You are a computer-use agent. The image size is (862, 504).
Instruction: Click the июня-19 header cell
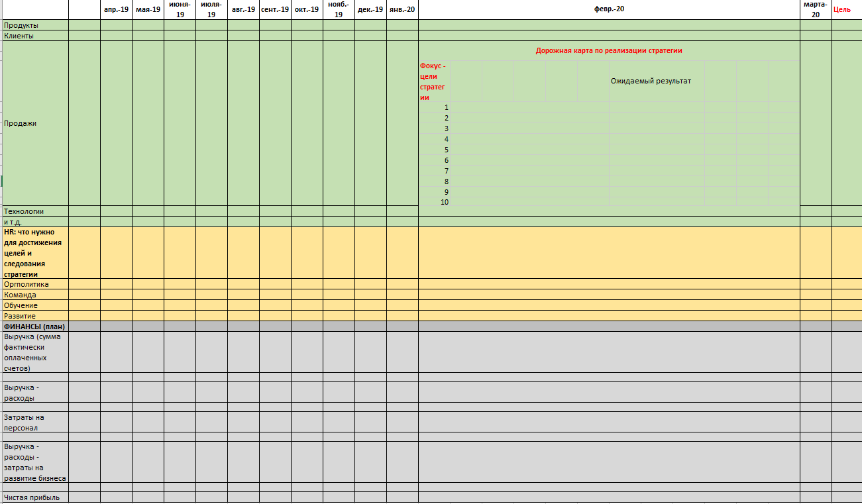coord(180,10)
